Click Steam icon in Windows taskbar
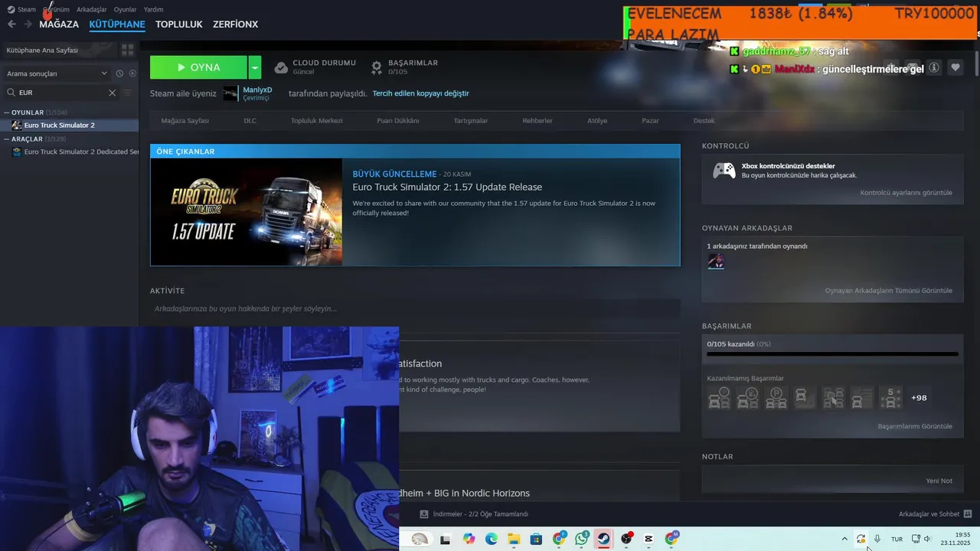 (604, 539)
